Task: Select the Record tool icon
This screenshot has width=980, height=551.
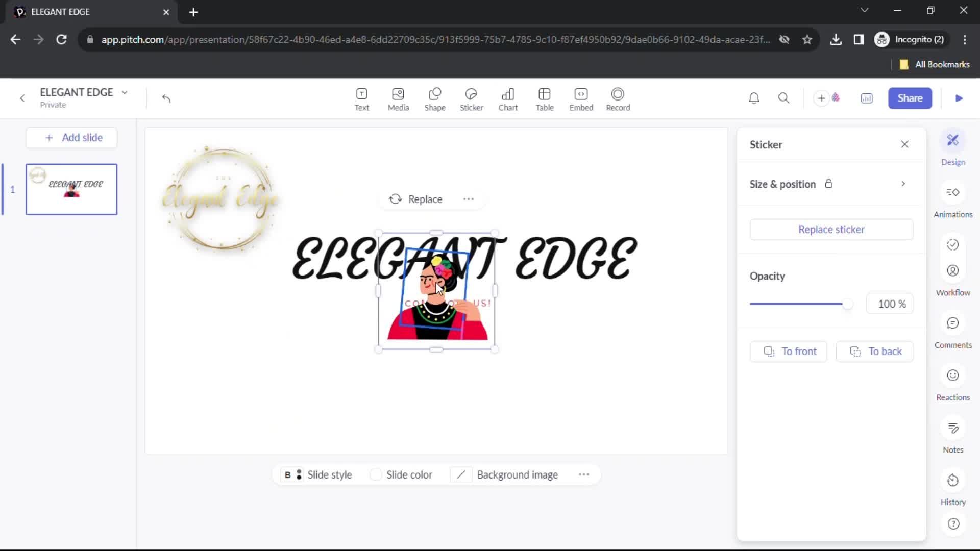Action: (618, 98)
